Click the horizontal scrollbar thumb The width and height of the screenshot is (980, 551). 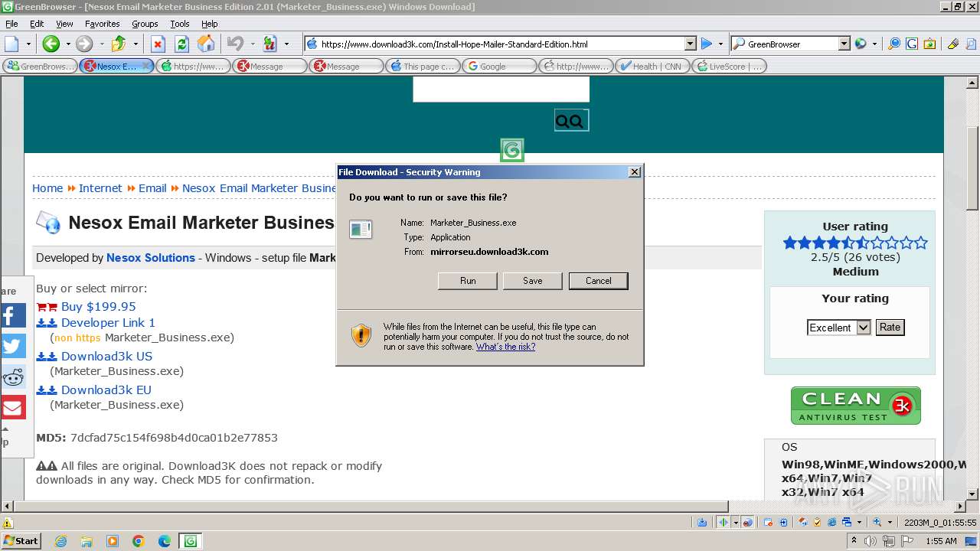(x=371, y=506)
